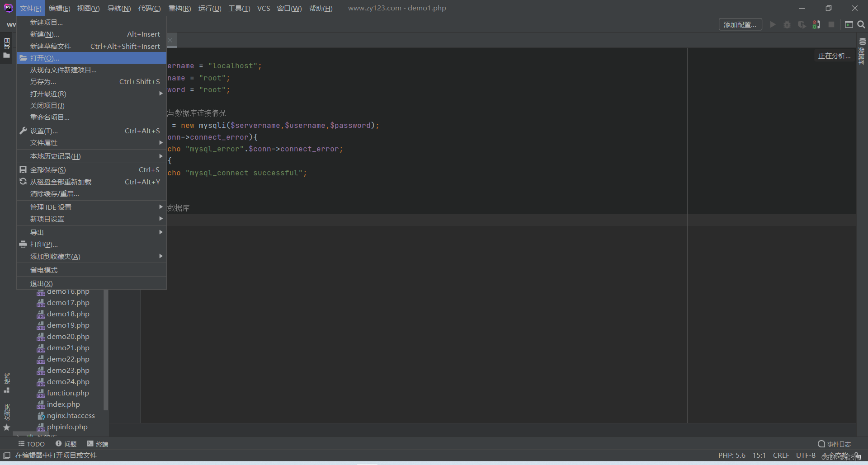Choose 重命名项目... menu entry

[x=92, y=117]
